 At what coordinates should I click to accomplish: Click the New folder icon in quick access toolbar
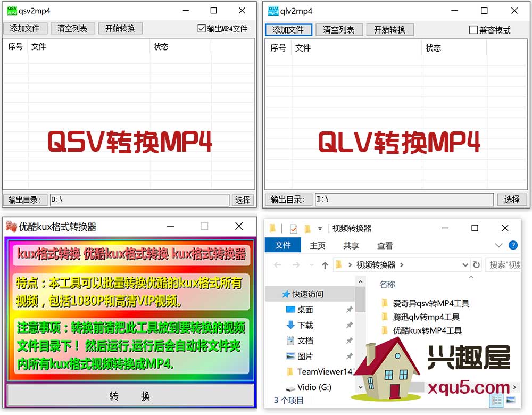tap(307, 229)
